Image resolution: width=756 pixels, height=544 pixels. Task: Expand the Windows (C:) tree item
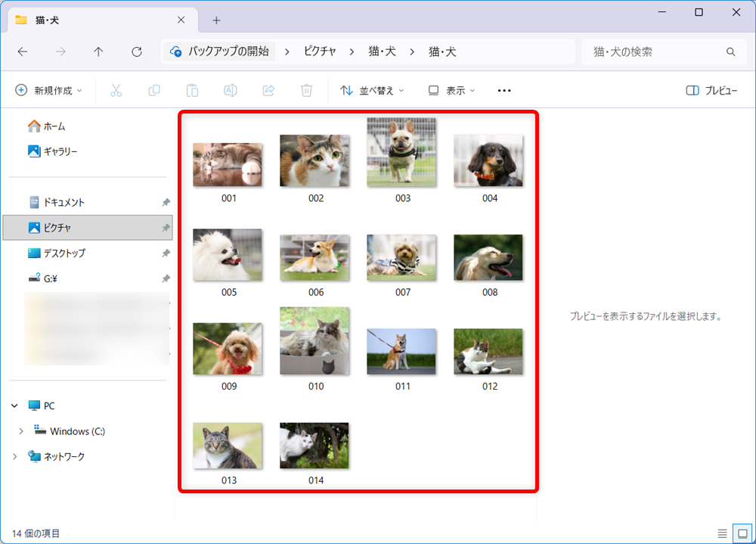(21, 431)
